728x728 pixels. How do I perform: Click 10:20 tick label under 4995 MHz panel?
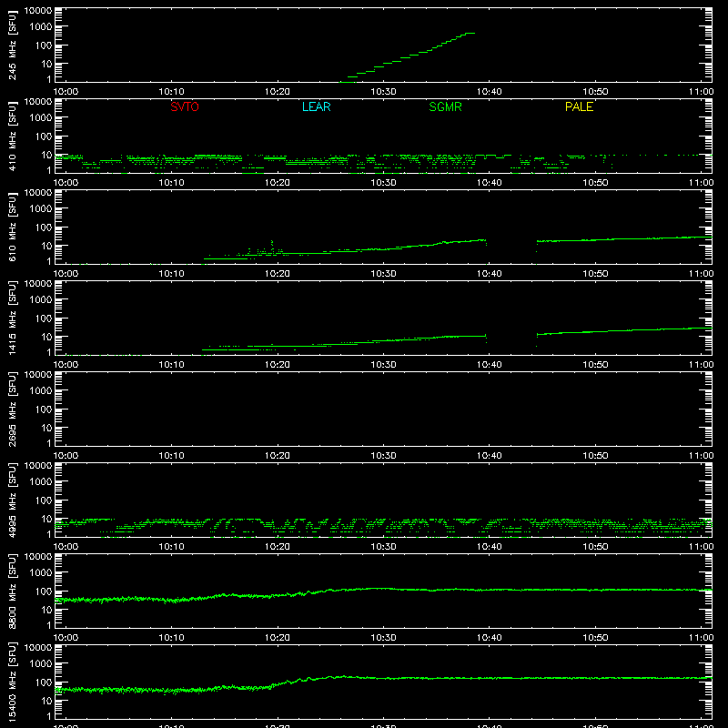point(278,547)
